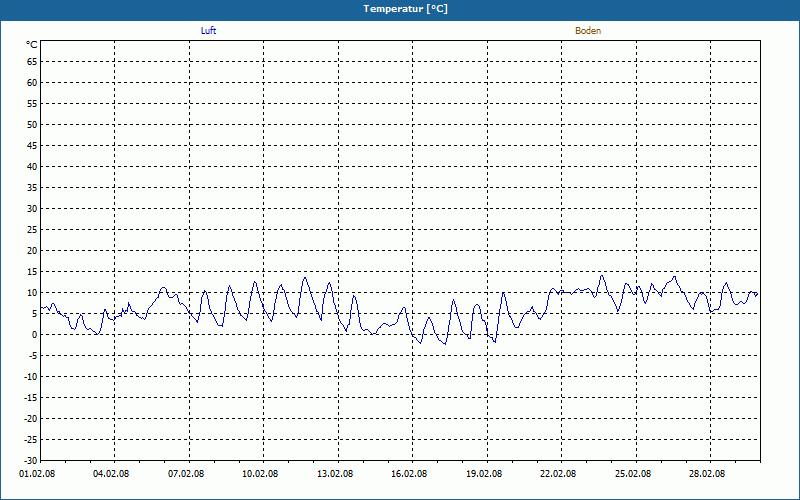This screenshot has height=500, width=800.
Task: Click the 45 value on temperature axis
Action: coord(32,145)
